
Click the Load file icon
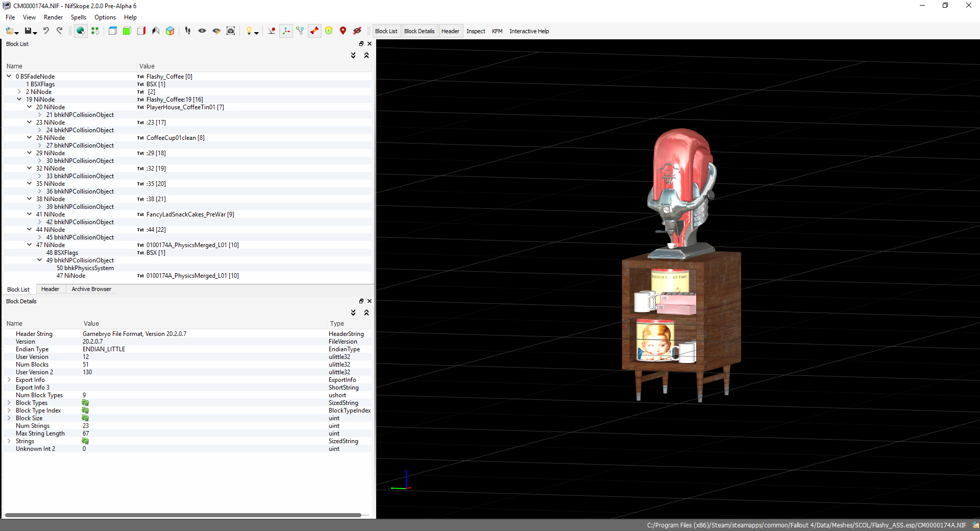[10, 31]
